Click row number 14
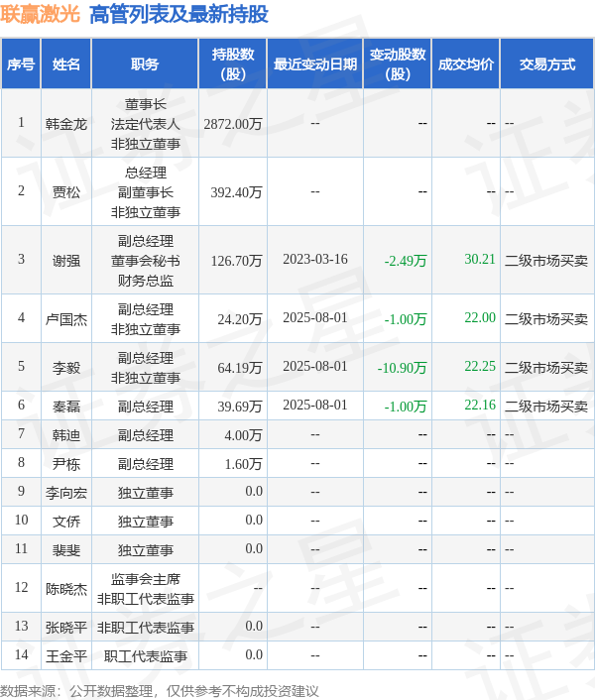This screenshot has height=700, width=595. point(21,655)
